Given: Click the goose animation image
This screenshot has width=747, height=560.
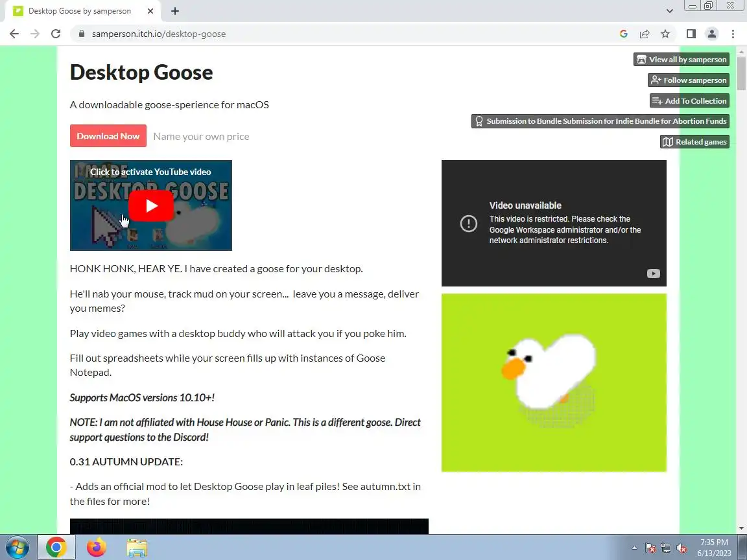Looking at the screenshot, I should click(554, 382).
